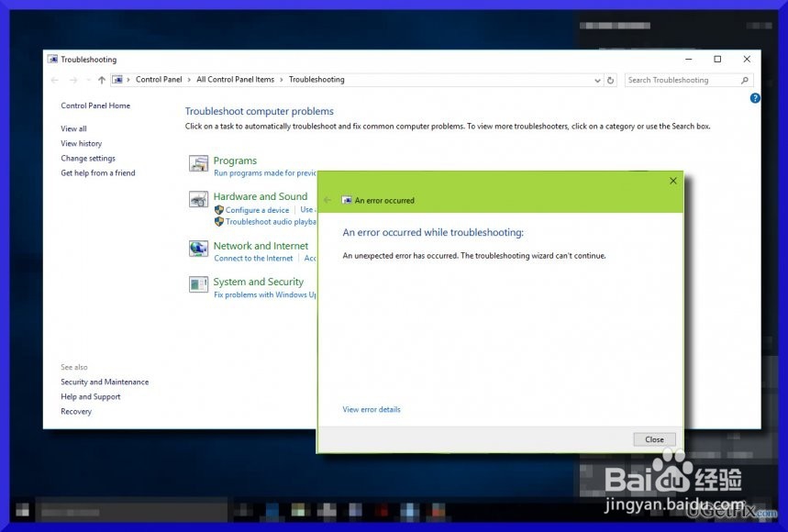The width and height of the screenshot is (788, 532).
Task: Click View all in sidebar
Action: point(73,128)
